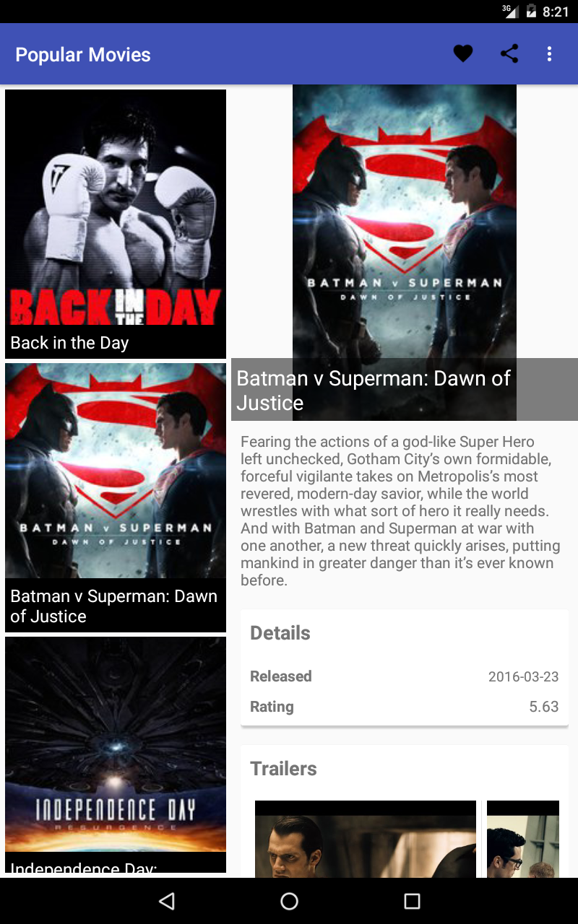
Task: Tap the Trailers section heading
Action: (283, 769)
